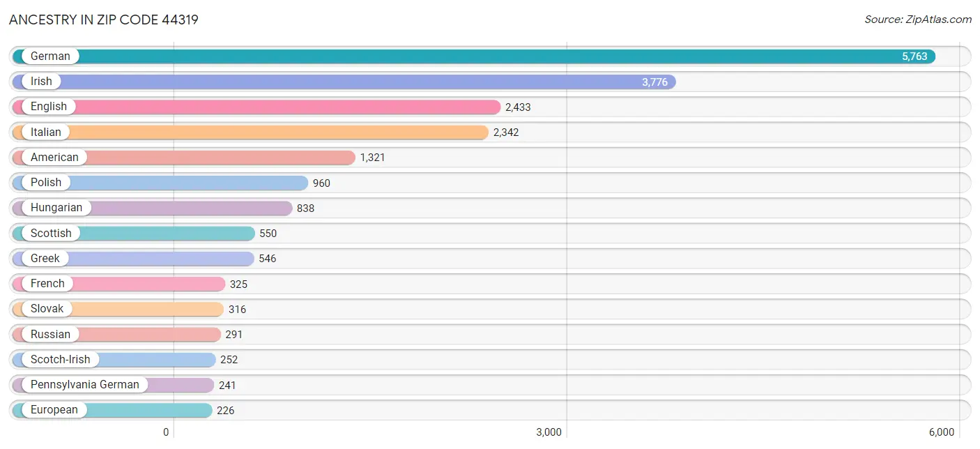Click the Pennsylvania German value 241
This screenshot has width=980, height=449.
tap(227, 385)
